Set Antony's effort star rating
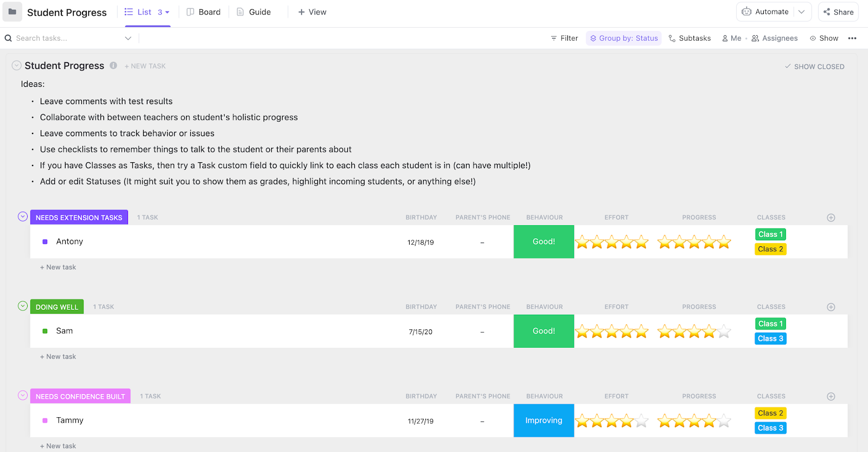Screen dimensions: 868x452 point(612,242)
